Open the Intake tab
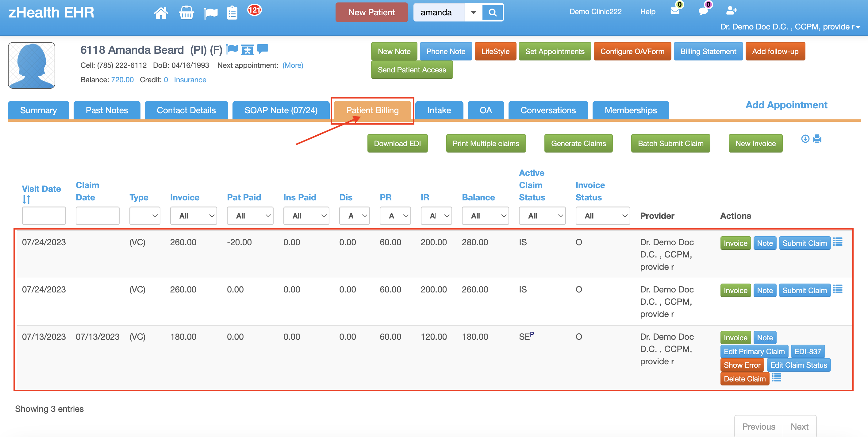Screen dimensions: 868x437 [439, 110]
